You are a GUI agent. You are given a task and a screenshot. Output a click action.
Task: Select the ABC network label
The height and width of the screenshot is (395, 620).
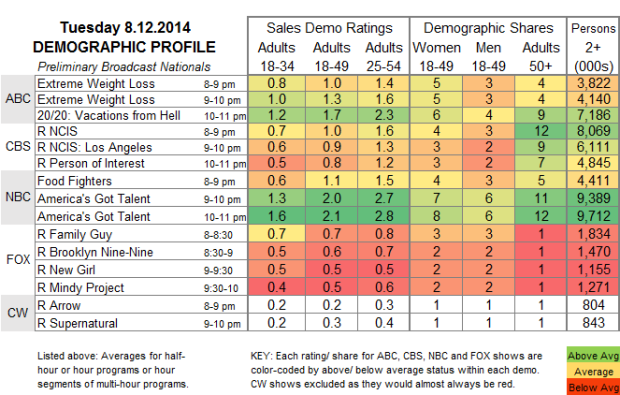[x=18, y=99]
